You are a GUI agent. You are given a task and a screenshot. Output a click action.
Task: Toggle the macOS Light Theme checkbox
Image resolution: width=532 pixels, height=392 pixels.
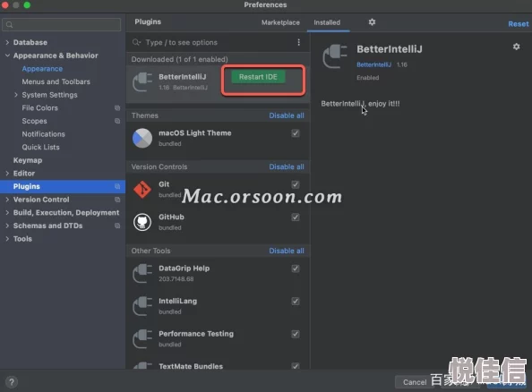click(296, 133)
